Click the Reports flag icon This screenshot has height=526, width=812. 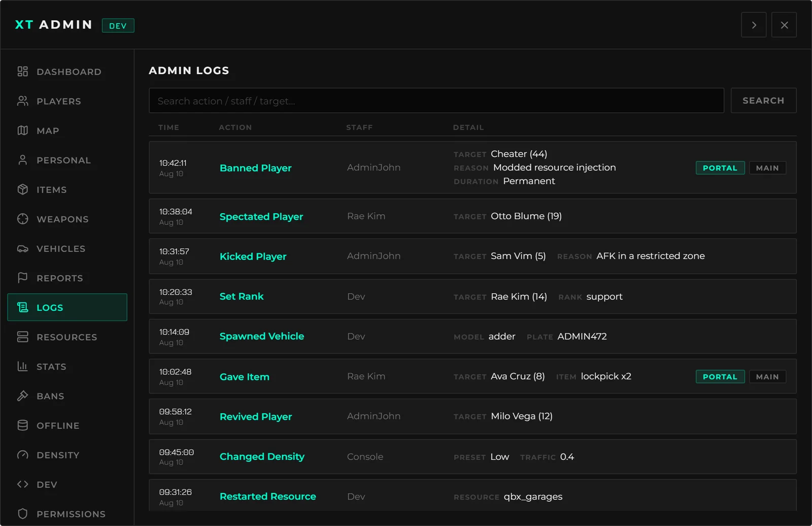tap(22, 278)
